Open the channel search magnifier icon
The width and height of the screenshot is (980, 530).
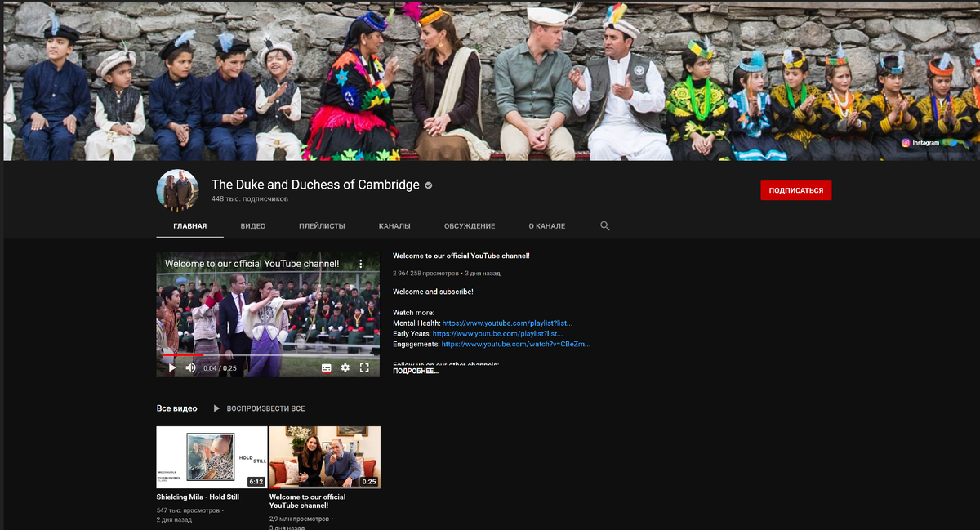[605, 226]
